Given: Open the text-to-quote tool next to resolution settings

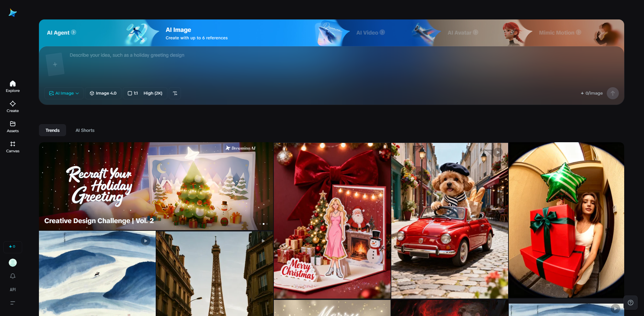Looking at the screenshot, I should (x=175, y=93).
